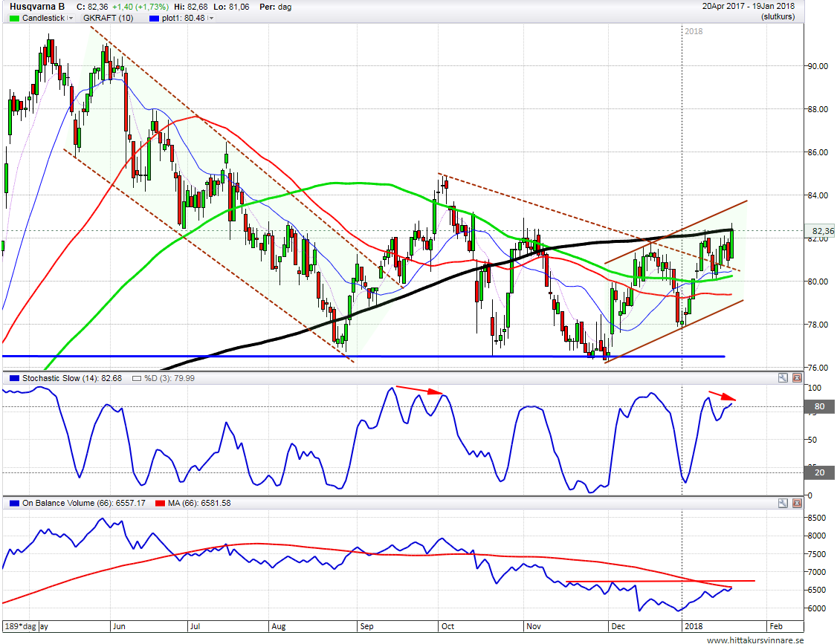Click the Nov label on time axis
The height and width of the screenshot is (644, 837).
coord(534,626)
